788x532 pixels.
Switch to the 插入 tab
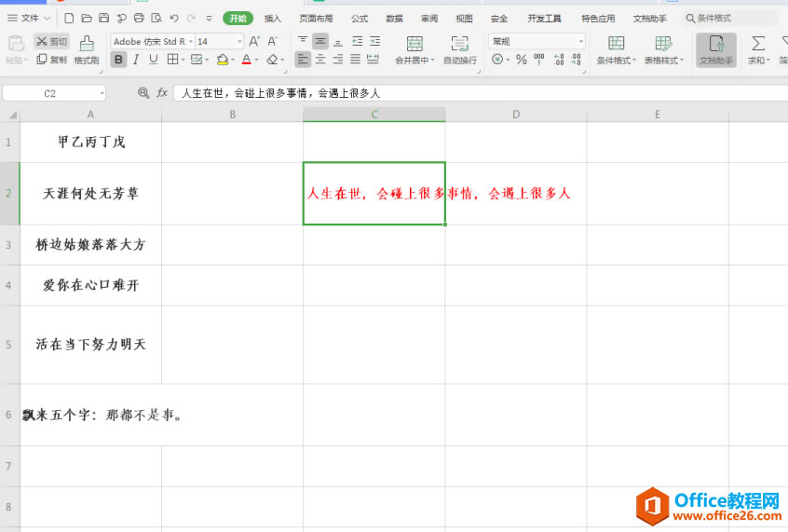[273, 19]
